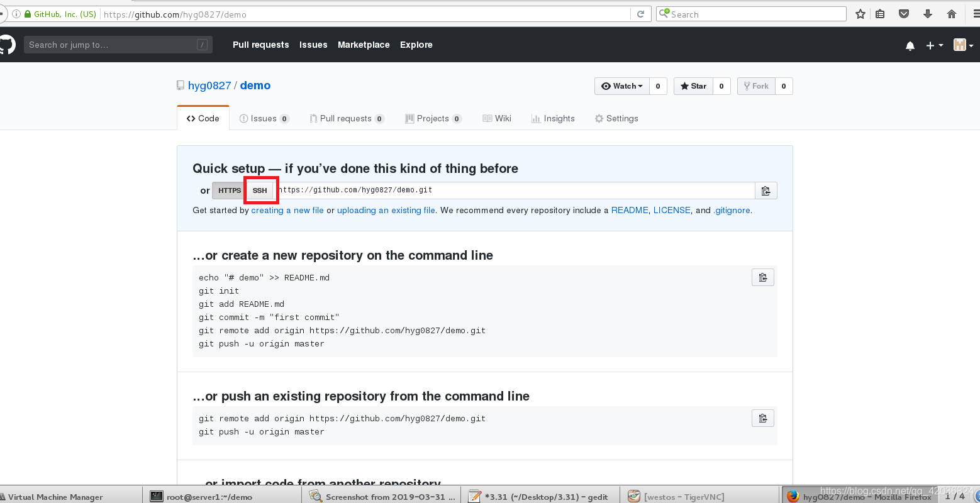Click the hyg0827 owner link

209,86
